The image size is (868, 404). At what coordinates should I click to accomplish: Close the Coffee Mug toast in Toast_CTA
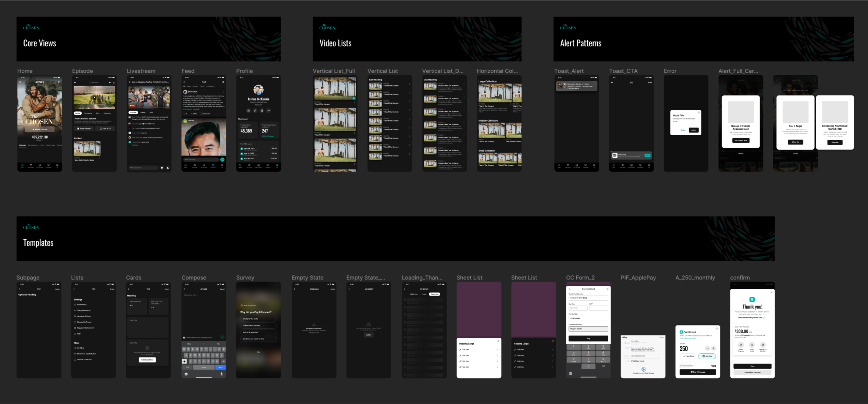click(611, 151)
